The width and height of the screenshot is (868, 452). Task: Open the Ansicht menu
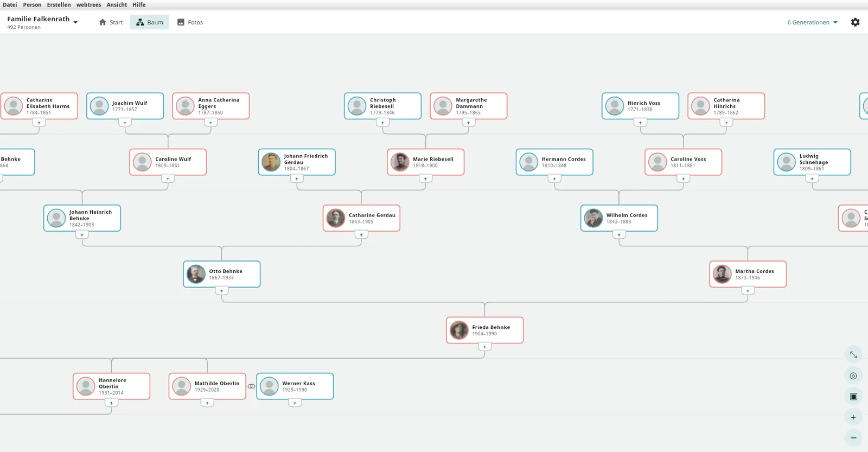(x=117, y=5)
